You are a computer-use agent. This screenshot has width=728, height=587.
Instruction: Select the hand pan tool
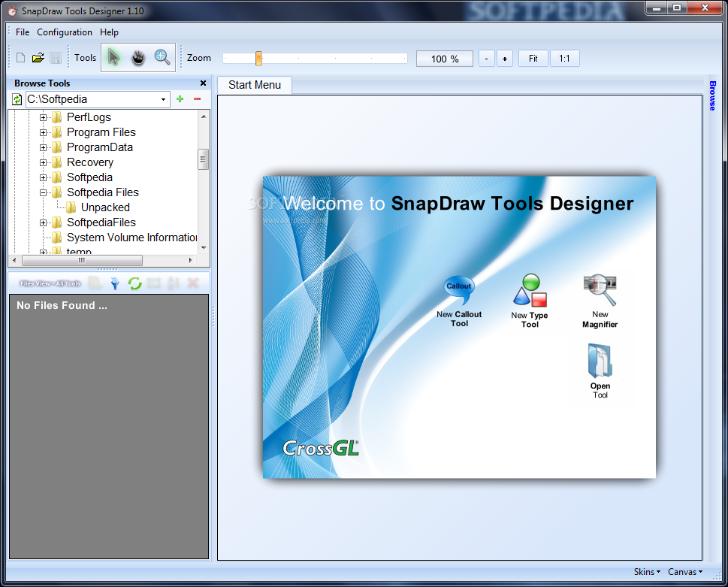(138, 58)
